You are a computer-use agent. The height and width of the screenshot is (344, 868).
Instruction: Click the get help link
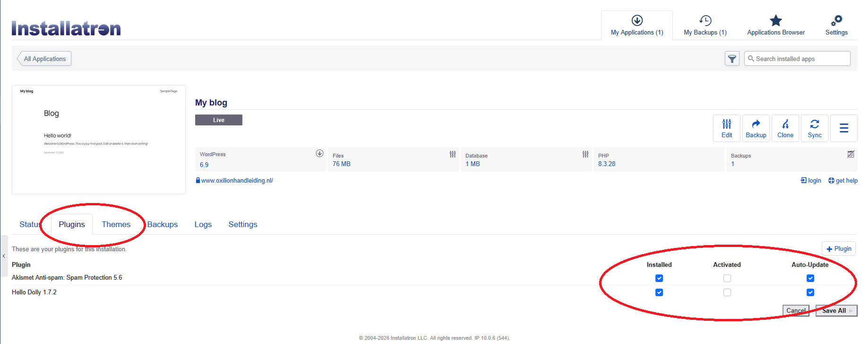tap(843, 180)
